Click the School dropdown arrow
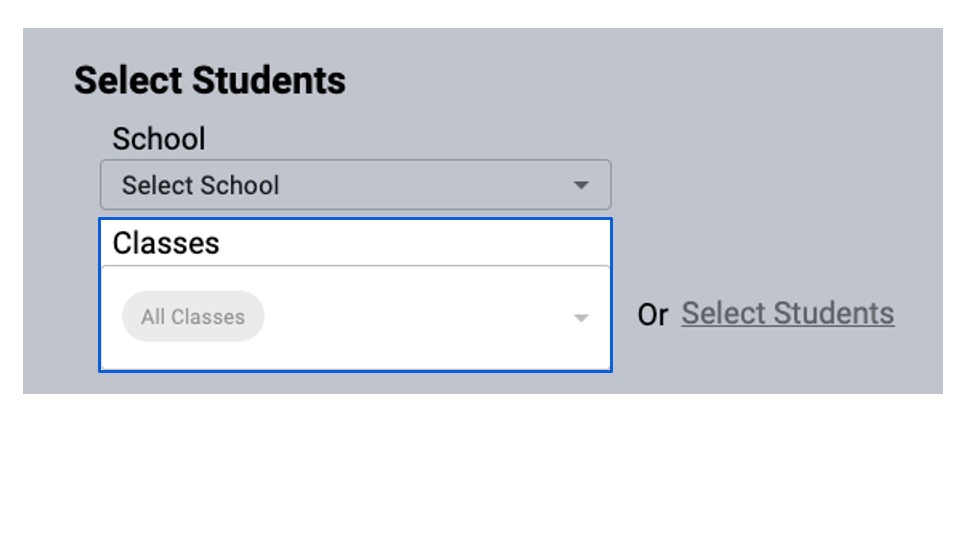This screenshot has width=960, height=540. [x=580, y=185]
